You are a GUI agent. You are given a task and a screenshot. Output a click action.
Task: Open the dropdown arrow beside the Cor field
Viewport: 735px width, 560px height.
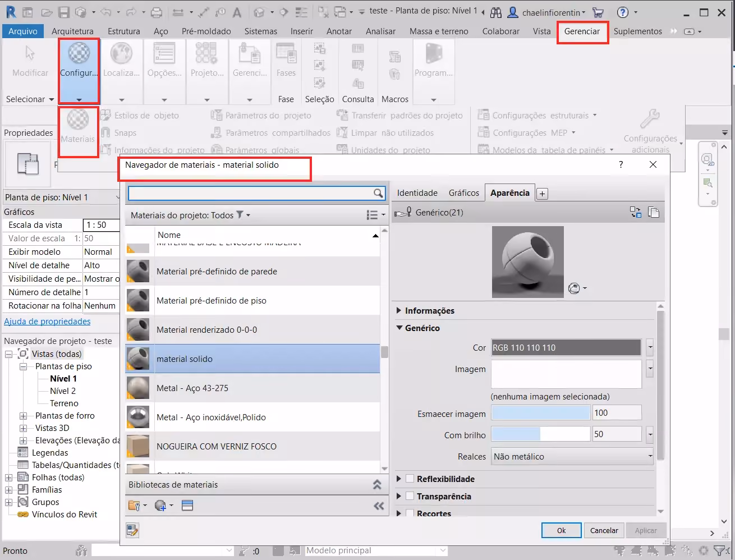(x=650, y=347)
